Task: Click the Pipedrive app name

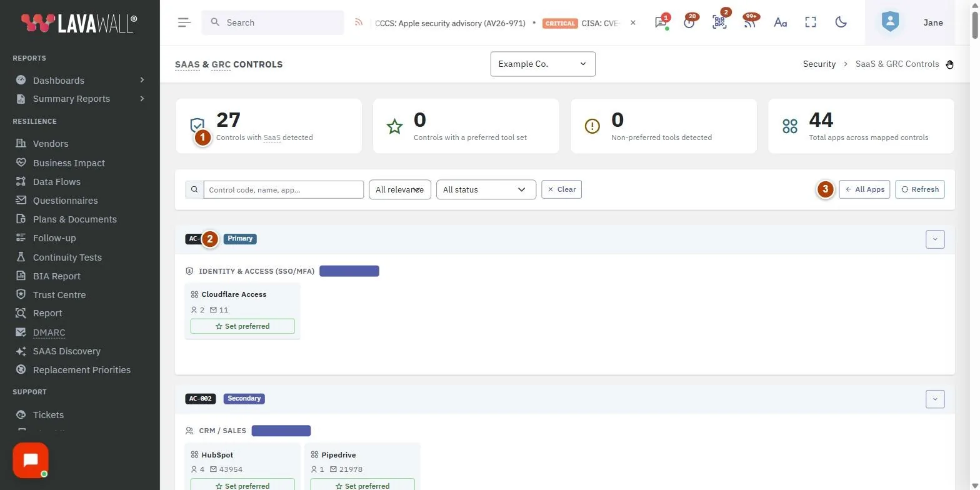Action: [x=339, y=455]
